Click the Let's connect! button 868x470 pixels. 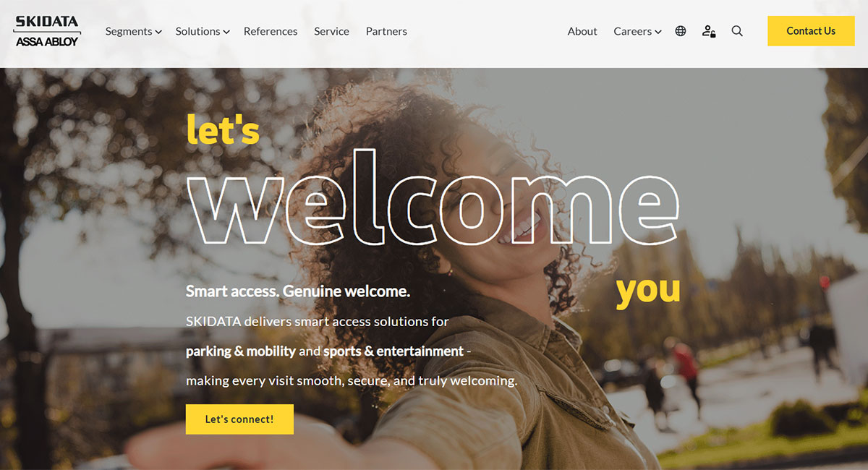click(x=239, y=419)
